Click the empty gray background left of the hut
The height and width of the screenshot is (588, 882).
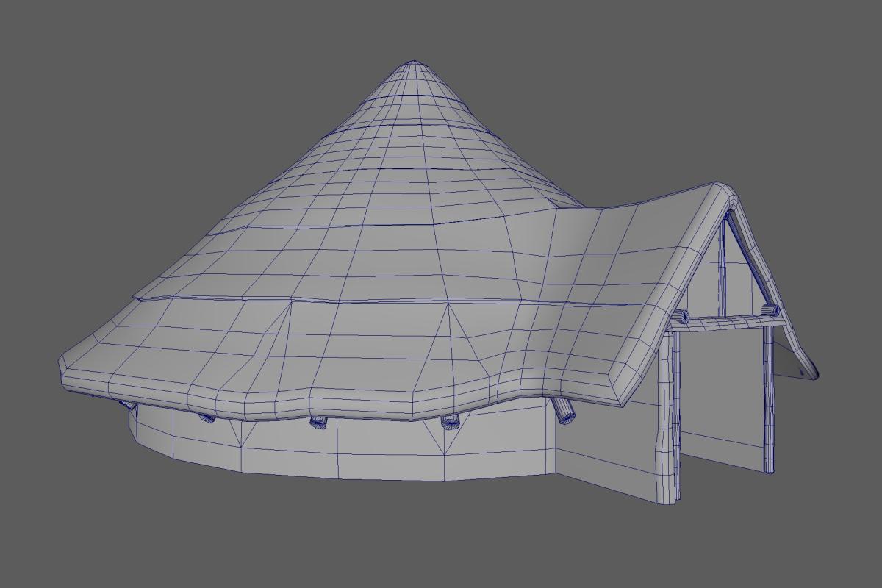click(44, 220)
